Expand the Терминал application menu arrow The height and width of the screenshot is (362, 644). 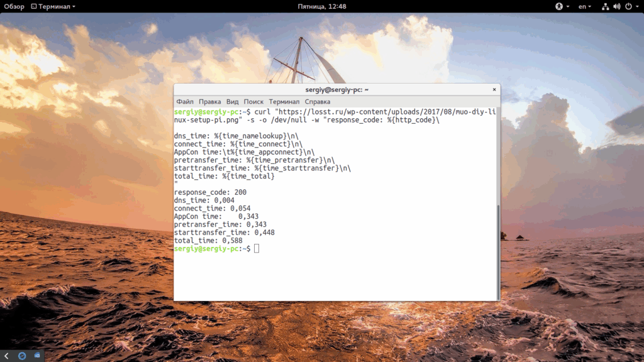coord(74,6)
